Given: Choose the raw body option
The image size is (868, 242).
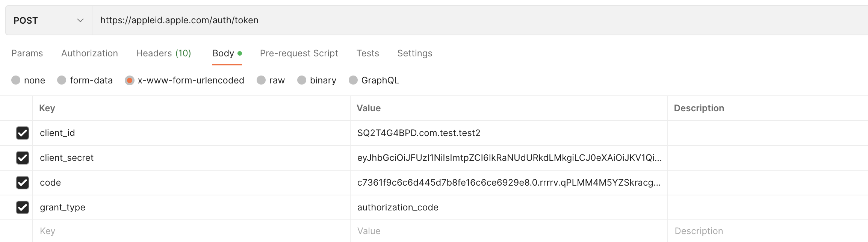Looking at the screenshot, I should 261,80.
